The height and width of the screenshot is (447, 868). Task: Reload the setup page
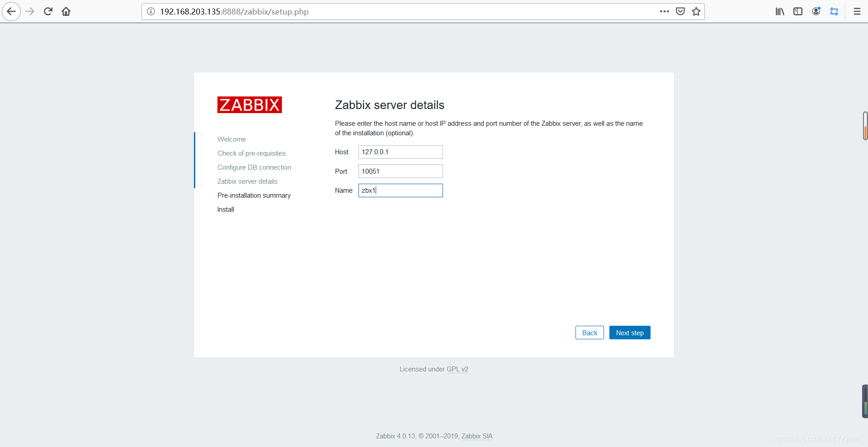point(48,11)
